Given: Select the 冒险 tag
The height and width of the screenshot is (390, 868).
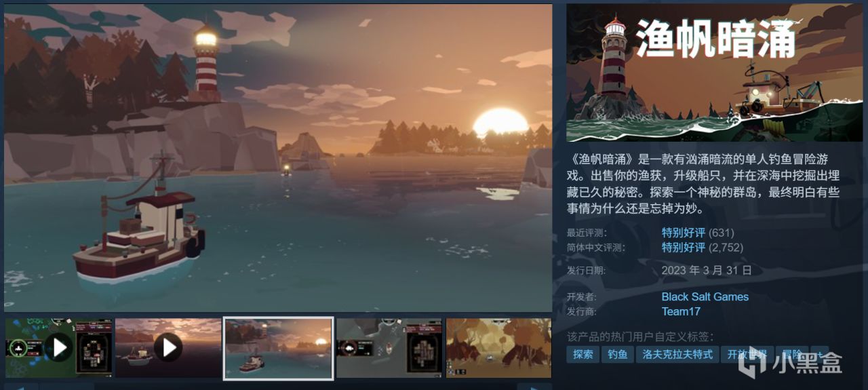Looking at the screenshot, I should (791, 354).
